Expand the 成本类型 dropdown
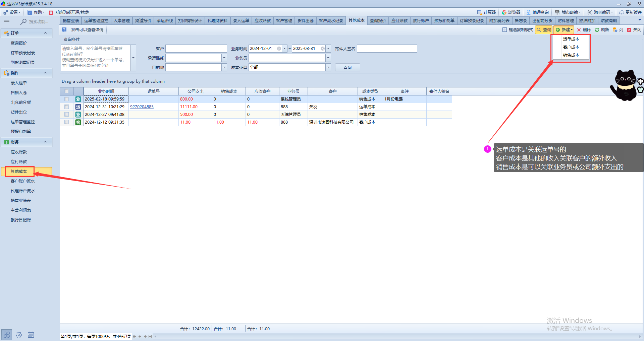 point(328,67)
